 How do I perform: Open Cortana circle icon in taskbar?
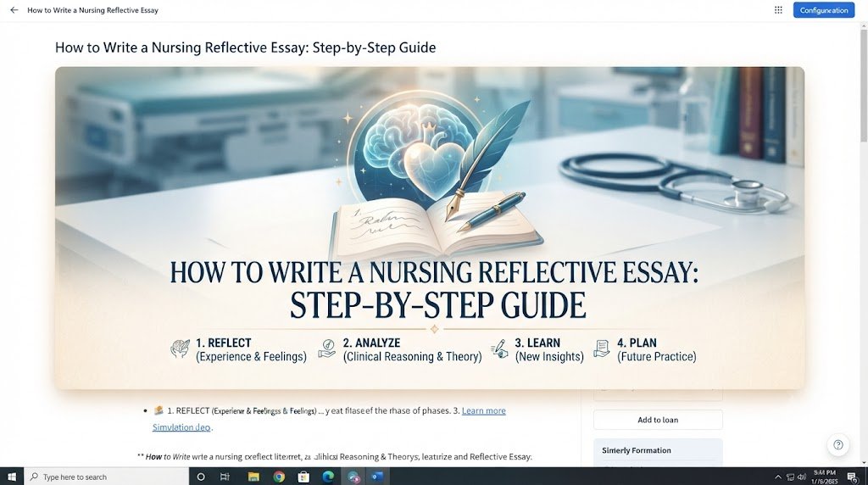201,477
